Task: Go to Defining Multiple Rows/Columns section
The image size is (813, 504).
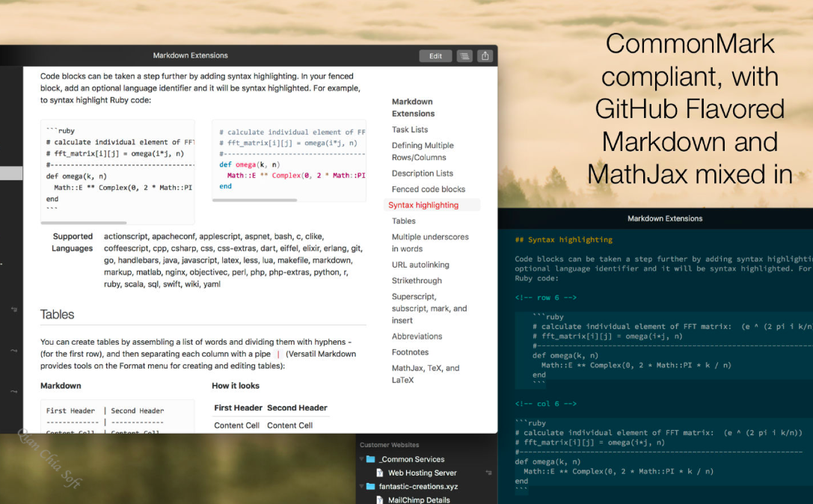Action: [x=423, y=151]
